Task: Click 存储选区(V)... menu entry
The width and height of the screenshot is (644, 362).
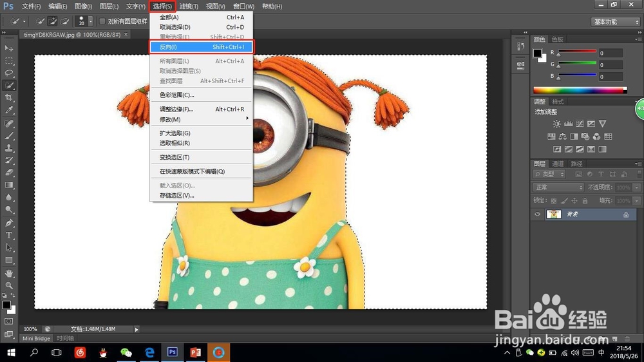Action: (201, 196)
